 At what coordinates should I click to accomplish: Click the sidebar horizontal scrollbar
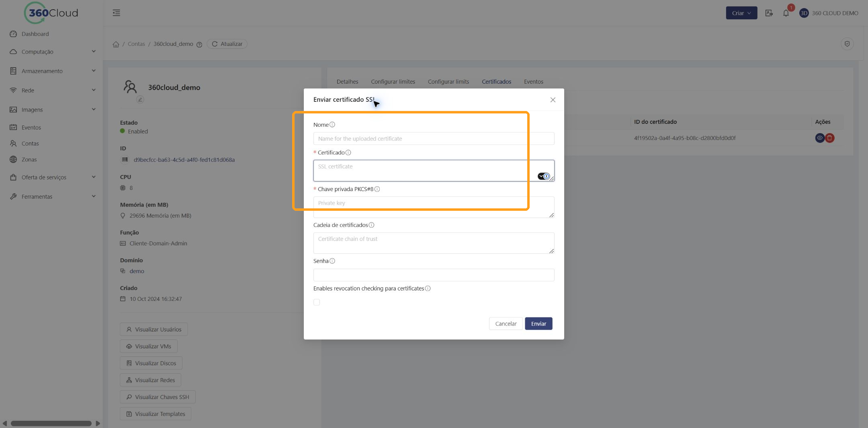click(51, 423)
